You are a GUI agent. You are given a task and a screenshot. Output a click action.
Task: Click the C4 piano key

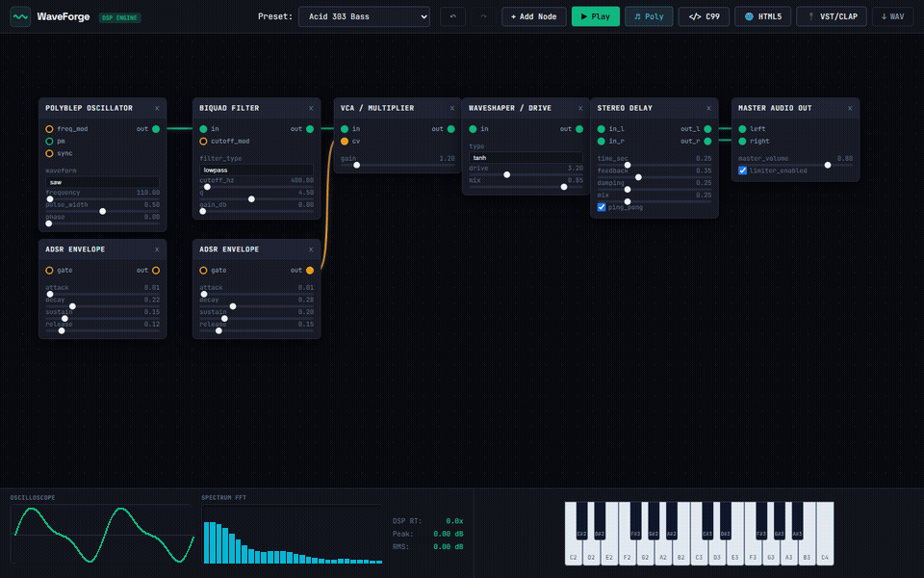coord(825,534)
